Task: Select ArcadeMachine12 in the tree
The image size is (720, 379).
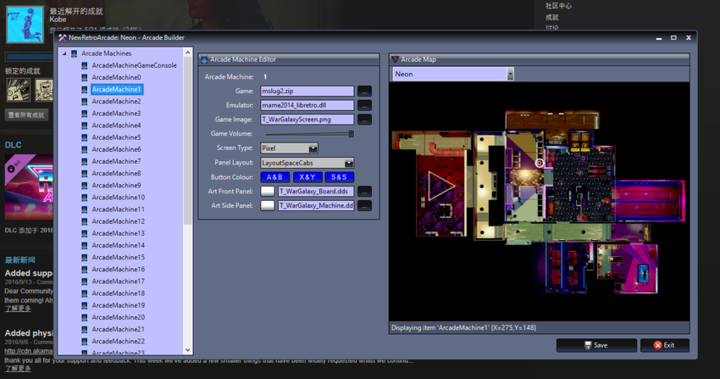Action: [118, 221]
